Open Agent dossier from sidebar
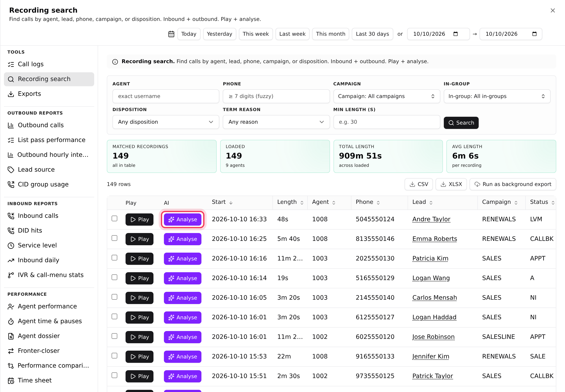 click(x=49, y=336)
